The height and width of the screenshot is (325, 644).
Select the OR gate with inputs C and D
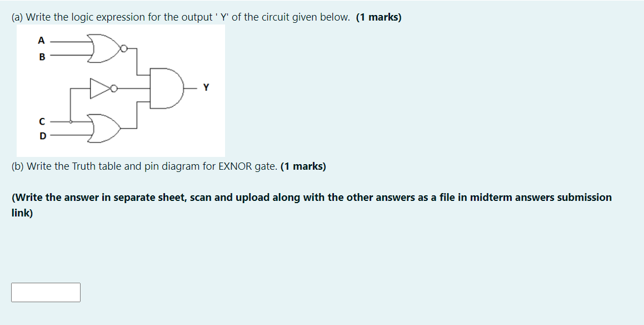103,128
